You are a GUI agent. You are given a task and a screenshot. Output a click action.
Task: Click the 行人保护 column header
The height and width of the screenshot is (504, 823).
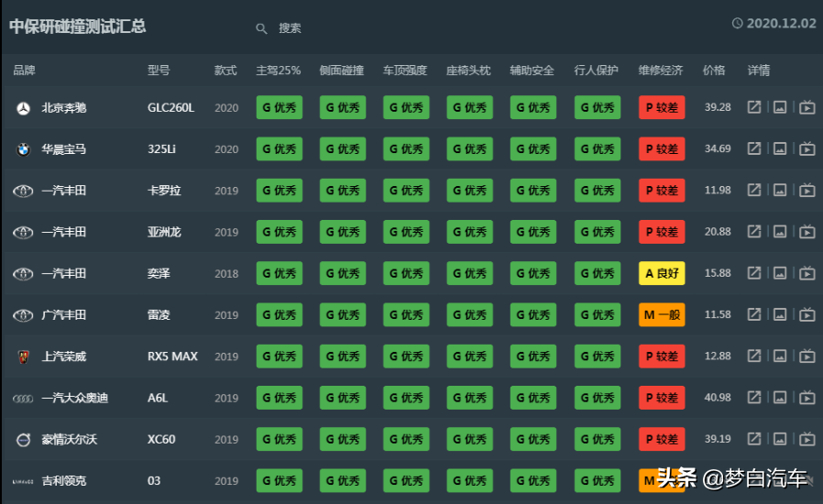coord(597,71)
